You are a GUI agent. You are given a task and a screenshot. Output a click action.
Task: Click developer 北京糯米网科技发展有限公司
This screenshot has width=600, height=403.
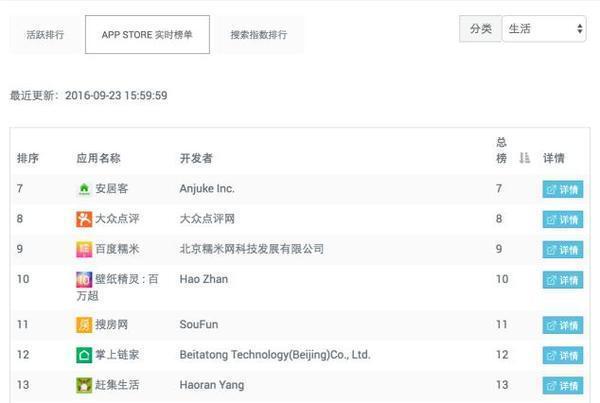pyautogui.click(x=252, y=249)
